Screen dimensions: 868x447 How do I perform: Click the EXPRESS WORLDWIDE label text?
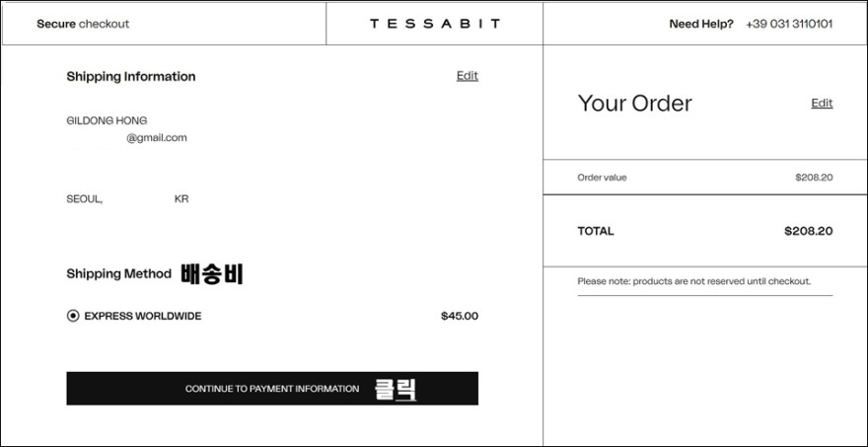[143, 317]
